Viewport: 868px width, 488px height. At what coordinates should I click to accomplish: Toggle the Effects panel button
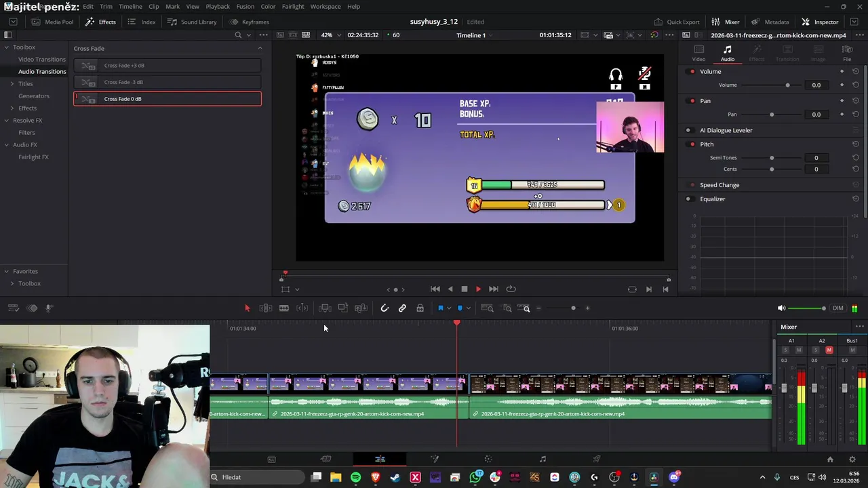click(101, 22)
